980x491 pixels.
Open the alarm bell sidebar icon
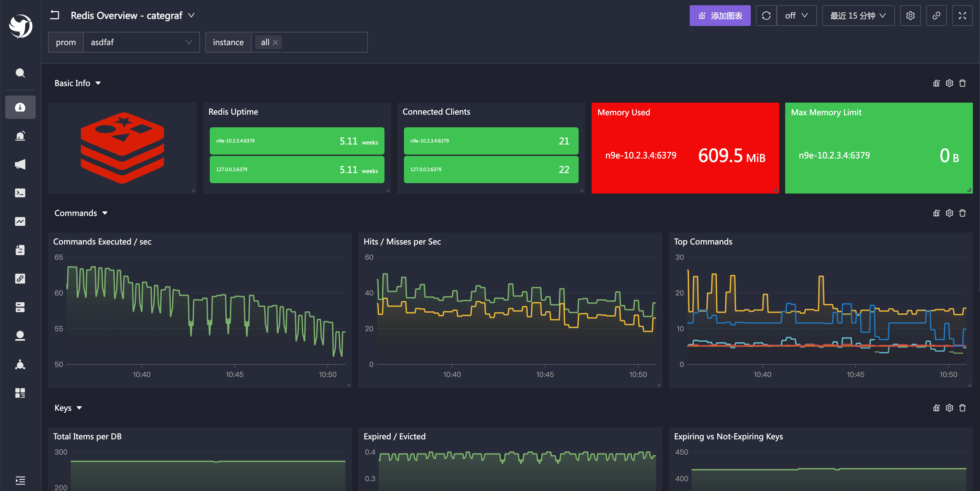click(20, 136)
